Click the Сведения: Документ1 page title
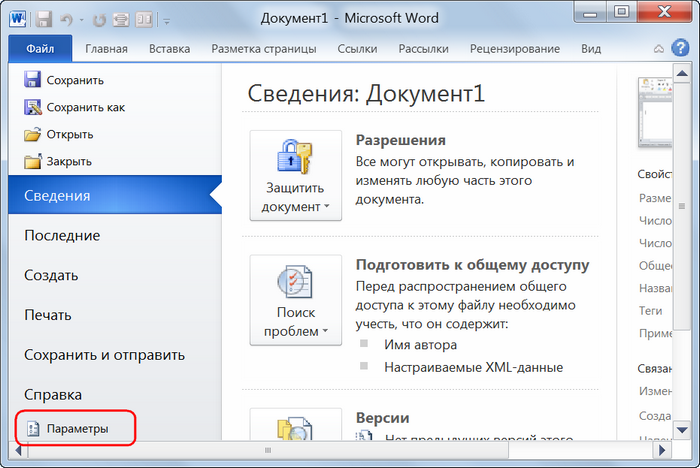The image size is (700, 468). point(366,94)
